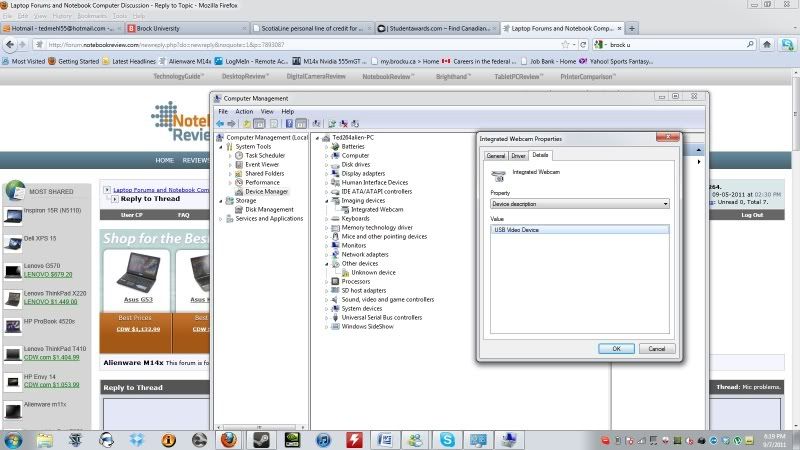This screenshot has height=450, width=800.
Task: Open Steam from the taskbar
Action: pyautogui.click(x=261, y=439)
